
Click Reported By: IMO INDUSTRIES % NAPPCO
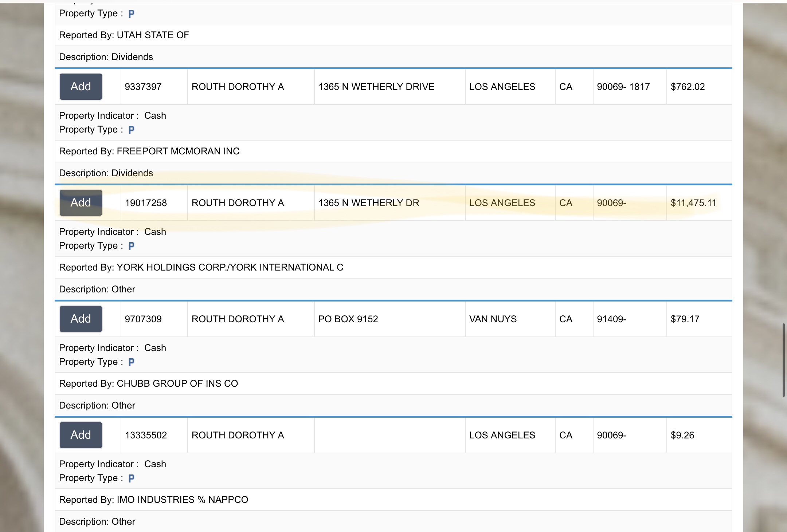154,500
